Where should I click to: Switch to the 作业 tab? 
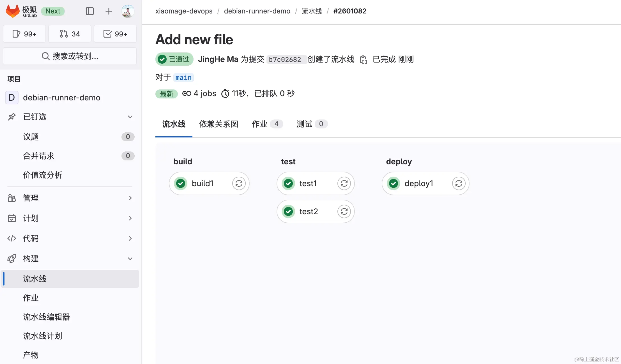(x=267, y=124)
